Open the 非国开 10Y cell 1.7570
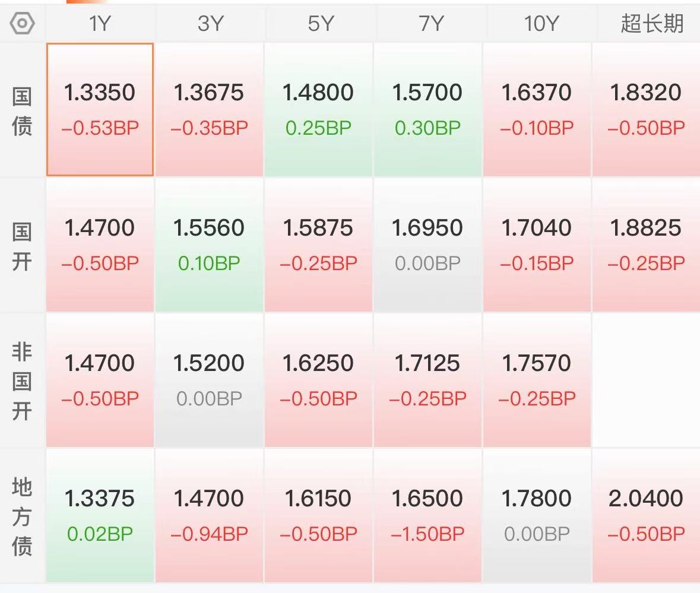The image size is (700, 593). point(537,380)
